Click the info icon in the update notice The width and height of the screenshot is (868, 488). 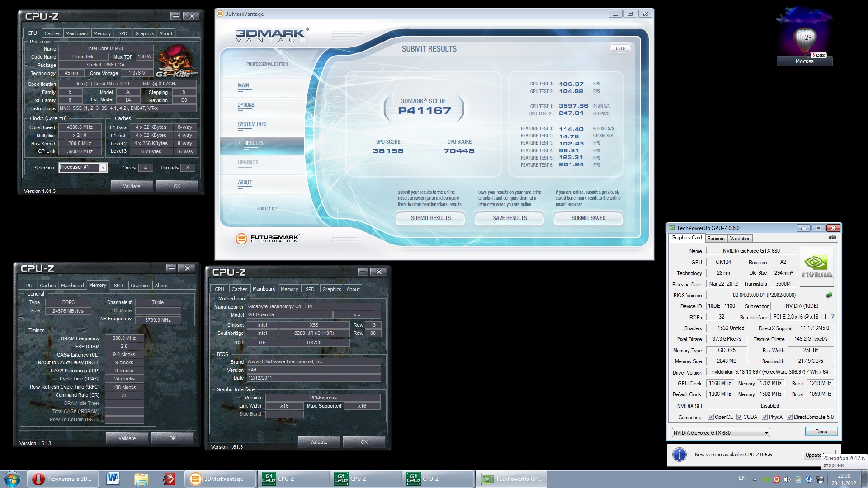679,455
